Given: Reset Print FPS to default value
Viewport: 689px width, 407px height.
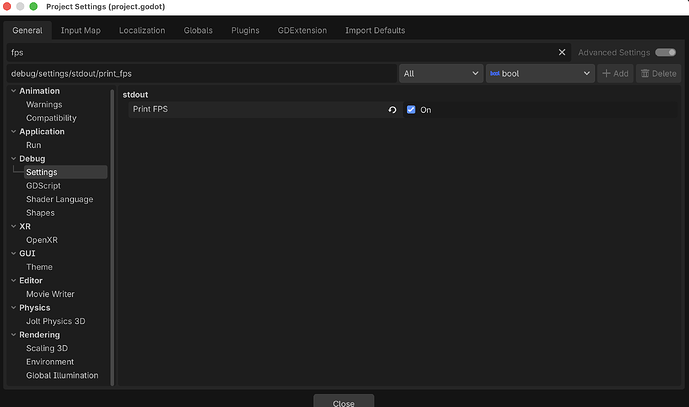Looking at the screenshot, I should [392, 110].
